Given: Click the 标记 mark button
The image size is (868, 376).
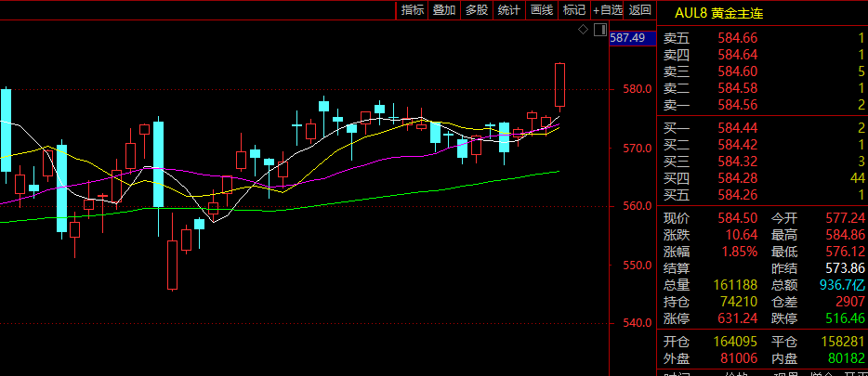Looking at the screenshot, I should click(573, 9).
